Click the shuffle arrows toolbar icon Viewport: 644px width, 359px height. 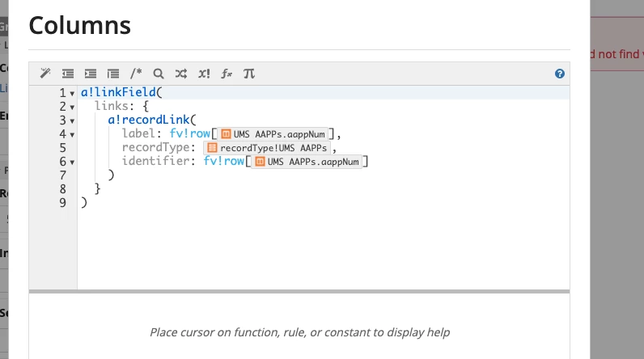pos(181,74)
